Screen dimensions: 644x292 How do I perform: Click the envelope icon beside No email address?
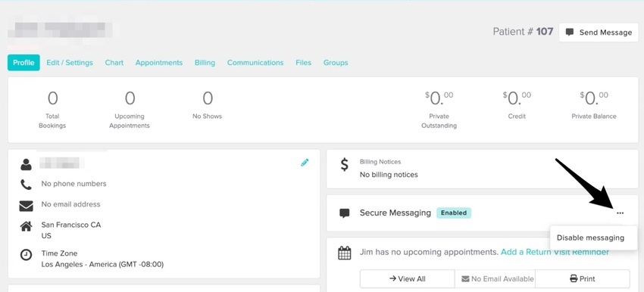(26, 206)
